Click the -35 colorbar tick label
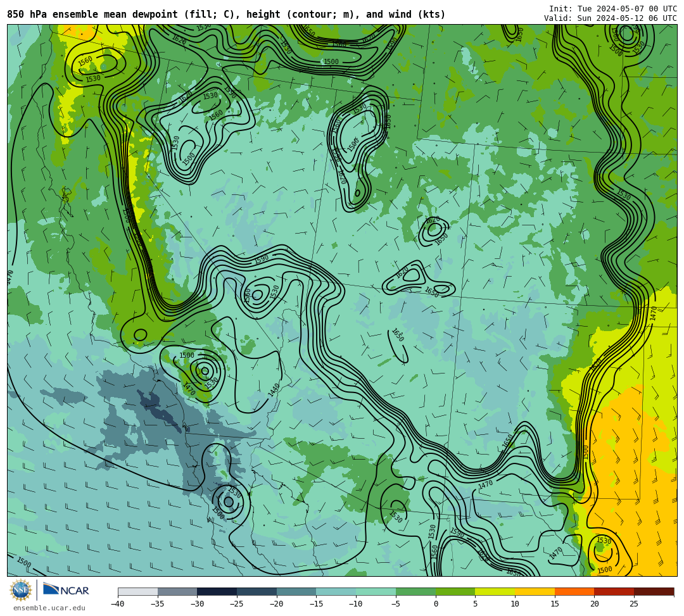 click(158, 604)
